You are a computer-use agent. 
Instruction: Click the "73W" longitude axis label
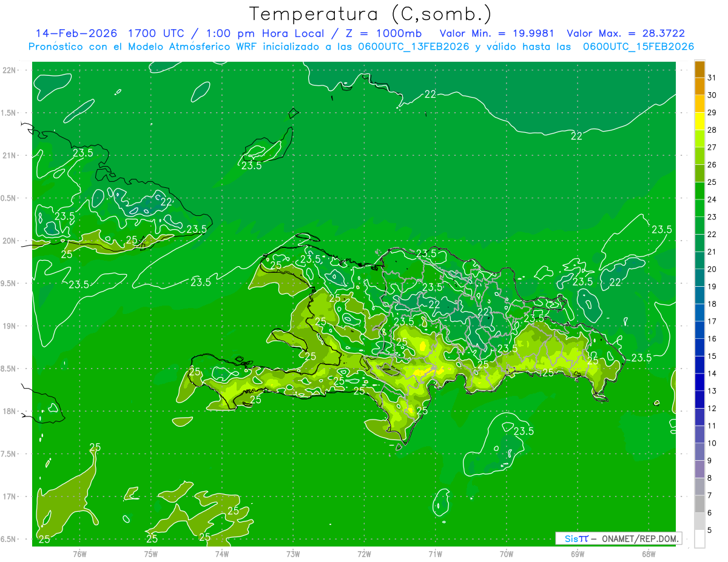(293, 554)
